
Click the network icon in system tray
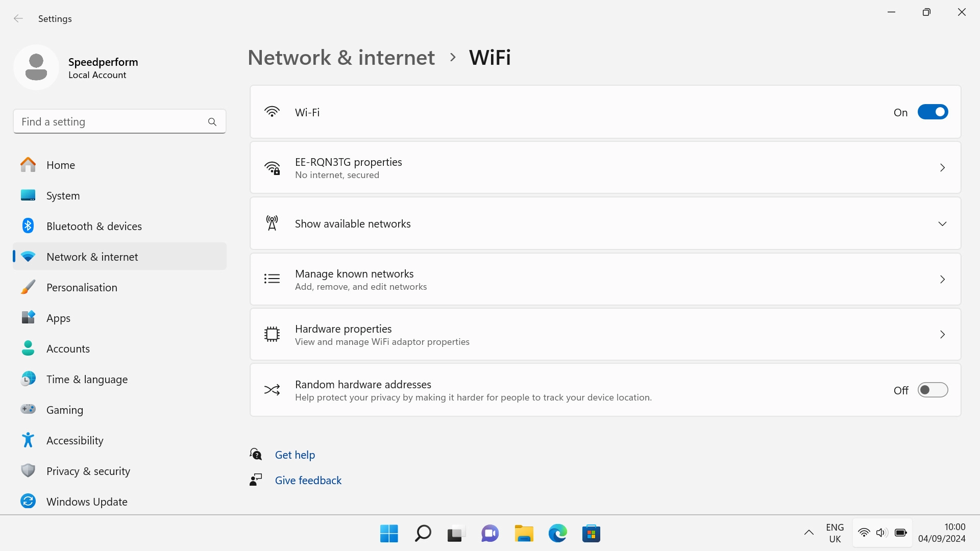tap(863, 532)
